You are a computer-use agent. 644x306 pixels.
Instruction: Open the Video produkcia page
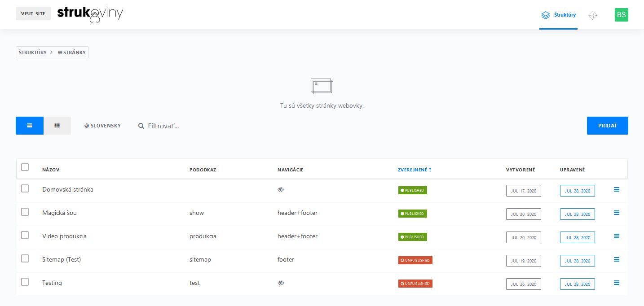coord(64,236)
